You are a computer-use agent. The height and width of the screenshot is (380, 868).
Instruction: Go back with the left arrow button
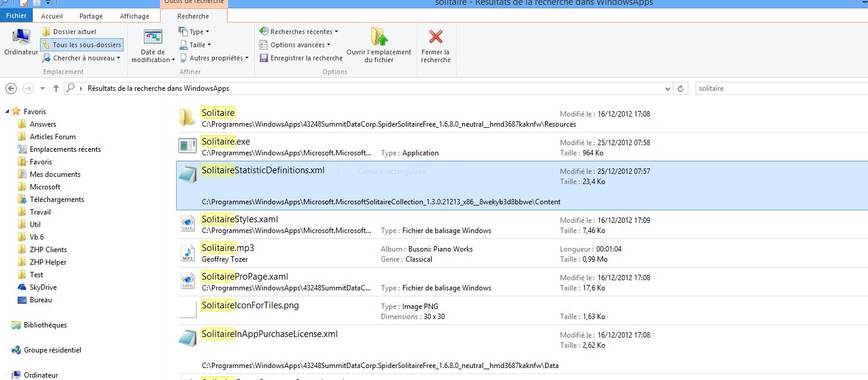coord(11,88)
